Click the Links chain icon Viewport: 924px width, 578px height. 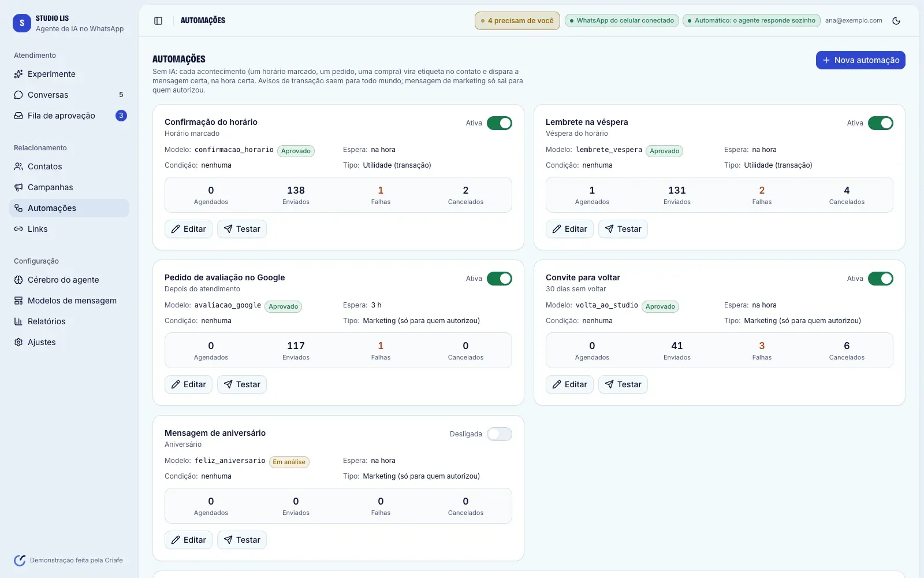coord(18,229)
